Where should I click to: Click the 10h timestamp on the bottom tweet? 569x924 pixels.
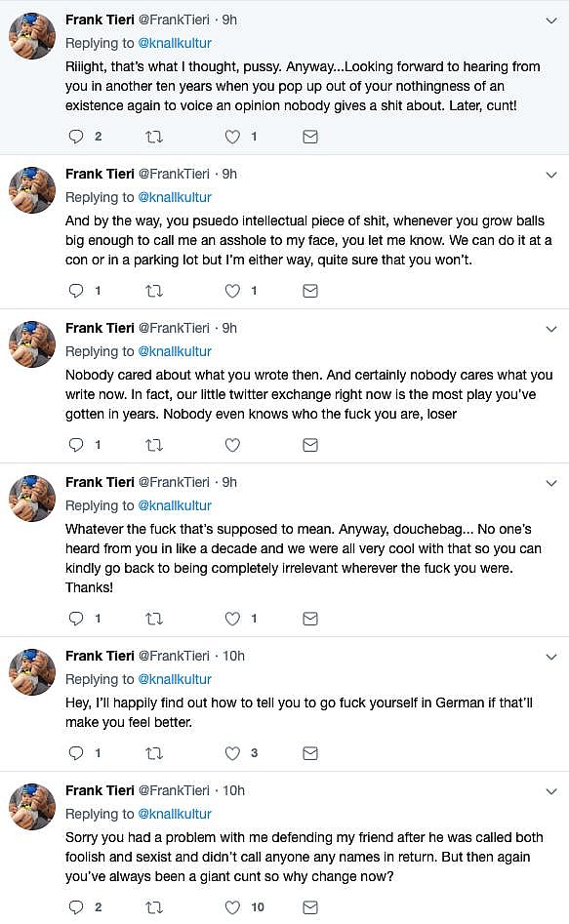(x=234, y=790)
